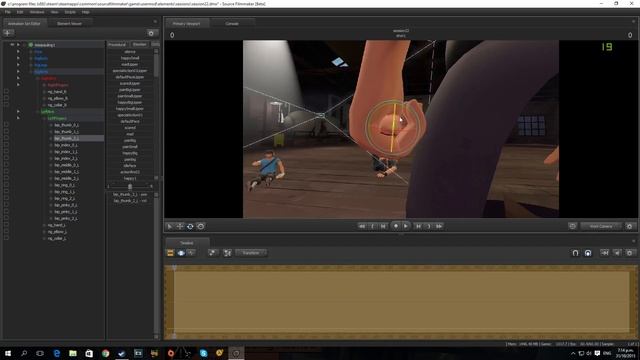The image size is (640, 360).
Task: Click the record button
Action: 396,226
